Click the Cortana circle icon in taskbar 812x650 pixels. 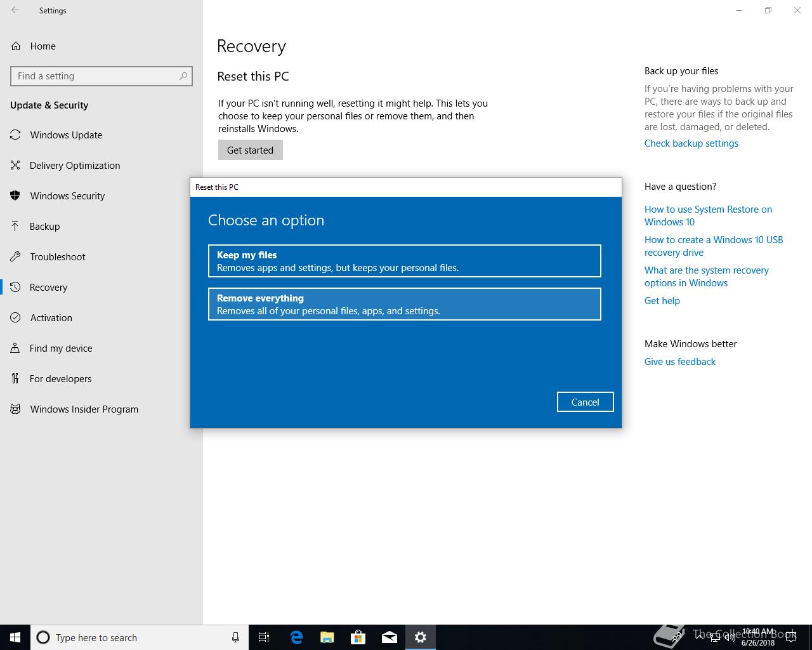click(43, 637)
